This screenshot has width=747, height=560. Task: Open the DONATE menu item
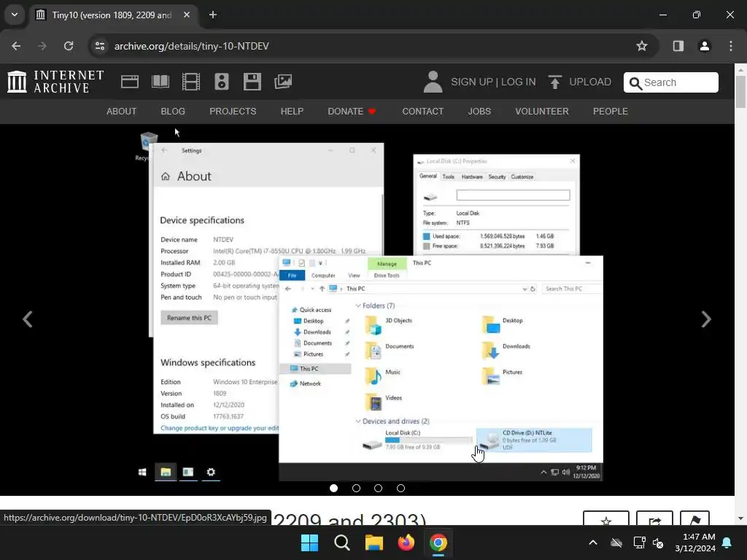click(x=352, y=112)
